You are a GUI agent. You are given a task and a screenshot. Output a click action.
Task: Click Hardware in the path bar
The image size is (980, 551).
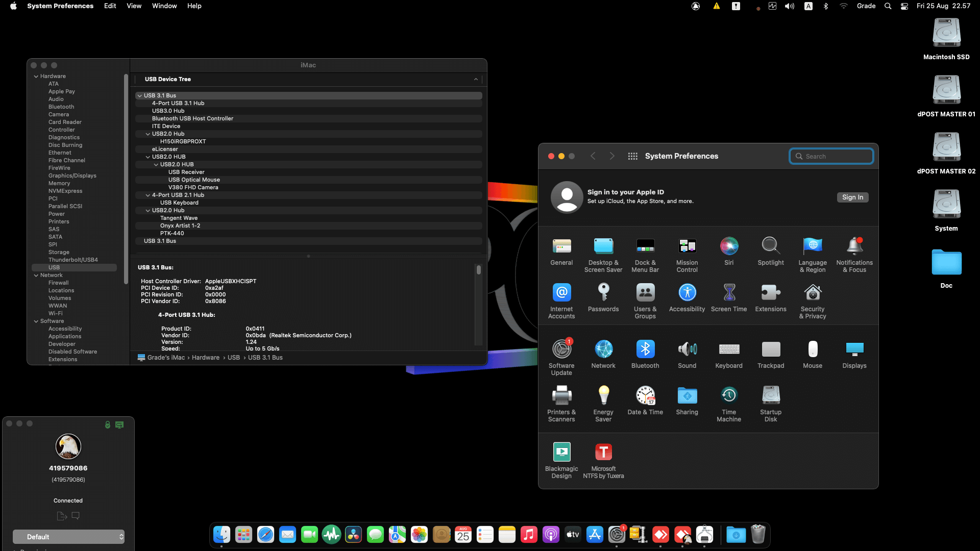click(206, 358)
